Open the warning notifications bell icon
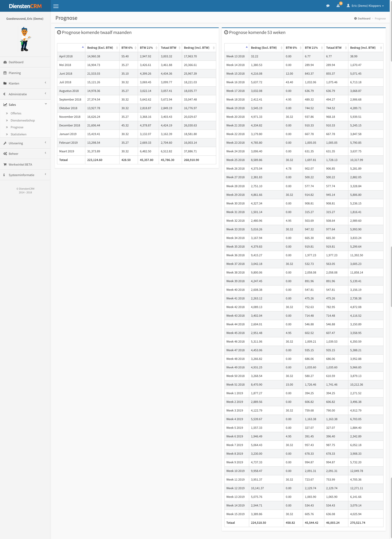 click(338, 6)
